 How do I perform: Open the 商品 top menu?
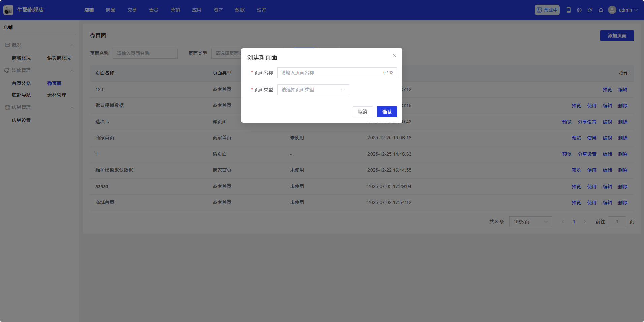click(x=110, y=10)
